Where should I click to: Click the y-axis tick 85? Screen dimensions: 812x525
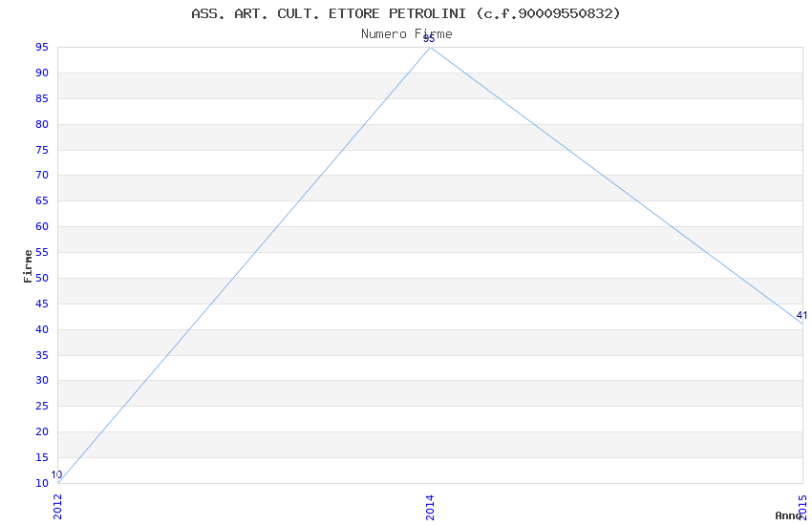(x=42, y=98)
